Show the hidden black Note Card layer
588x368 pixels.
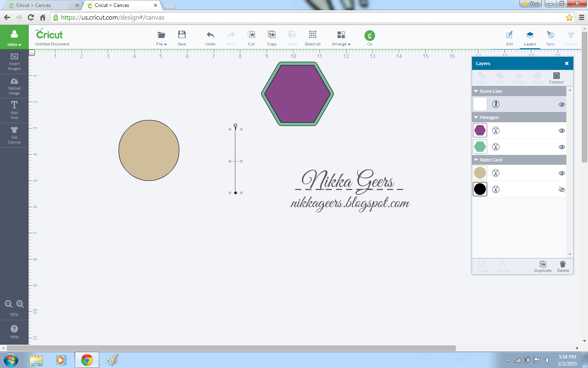(562, 189)
